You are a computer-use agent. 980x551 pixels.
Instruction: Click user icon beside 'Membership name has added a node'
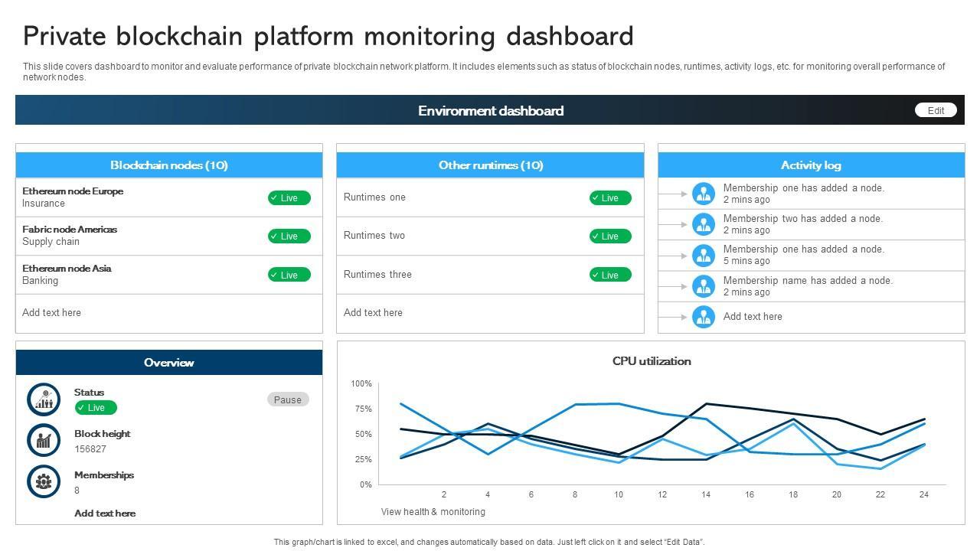pos(704,286)
